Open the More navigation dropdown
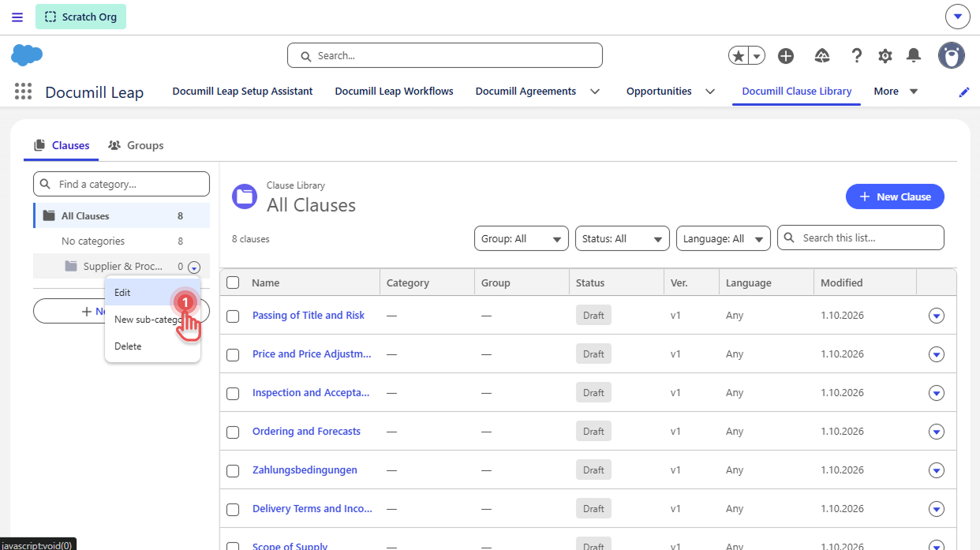 click(896, 92)
